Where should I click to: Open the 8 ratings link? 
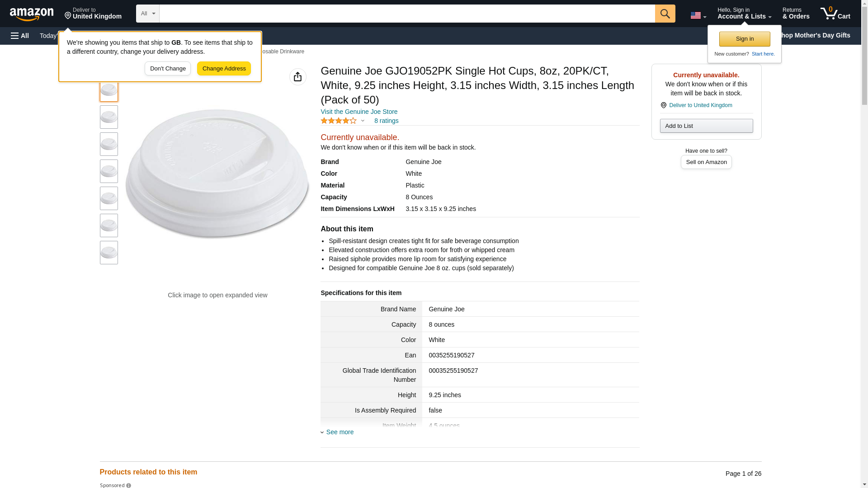click(386, 121)
